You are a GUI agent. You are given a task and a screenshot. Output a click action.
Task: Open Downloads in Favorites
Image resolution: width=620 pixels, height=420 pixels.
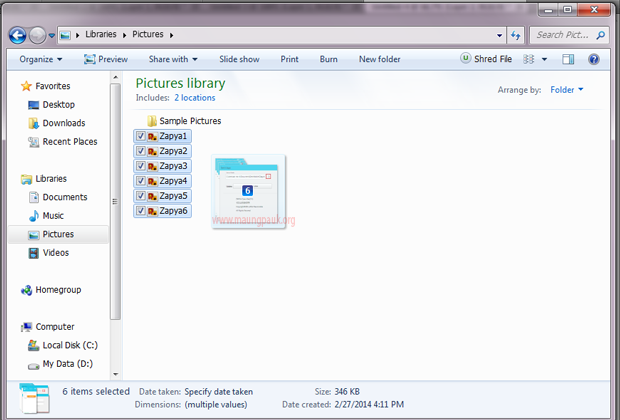point(57,123)
